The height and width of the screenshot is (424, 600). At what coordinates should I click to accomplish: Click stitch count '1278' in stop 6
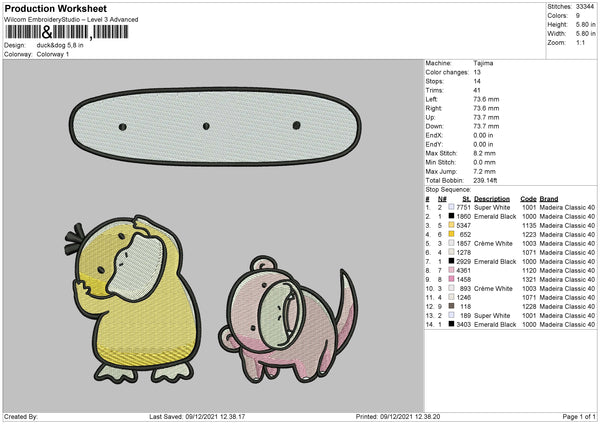(x=463, y=252)
